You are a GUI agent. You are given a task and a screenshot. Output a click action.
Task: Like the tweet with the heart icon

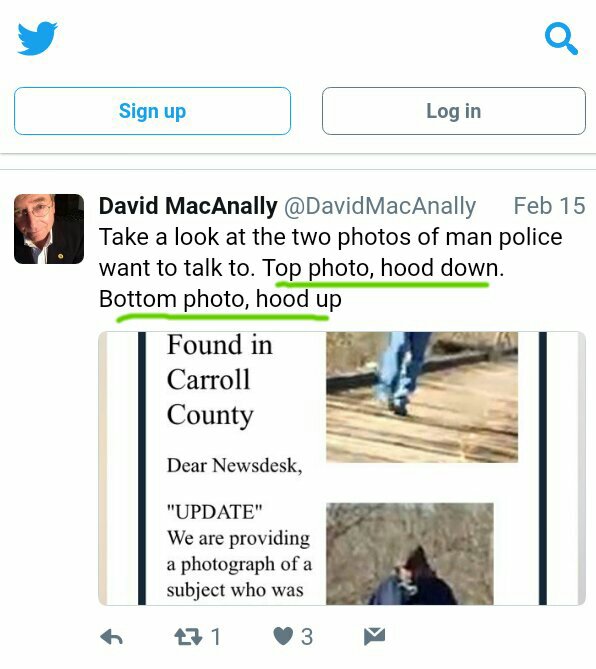coord(283,637)
